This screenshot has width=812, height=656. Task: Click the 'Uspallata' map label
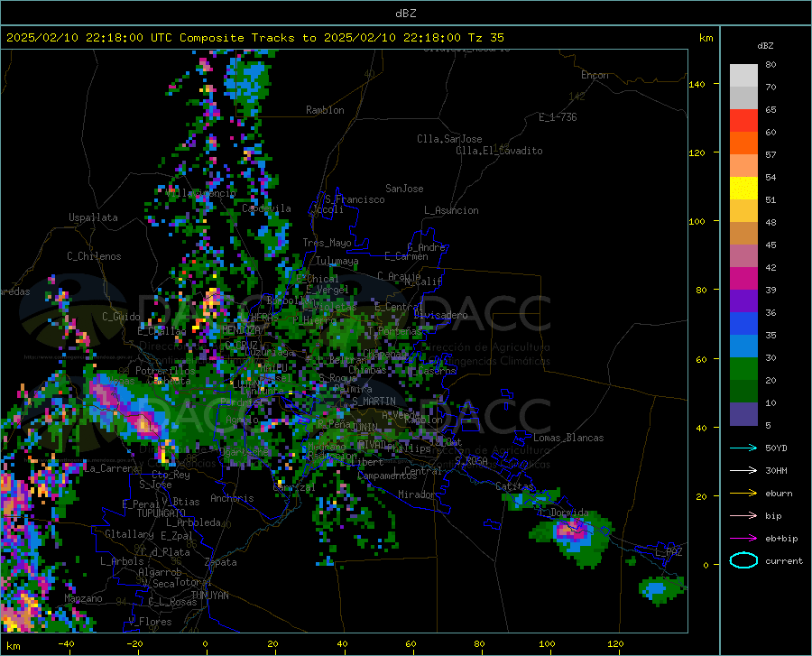[x=93, y=217]
